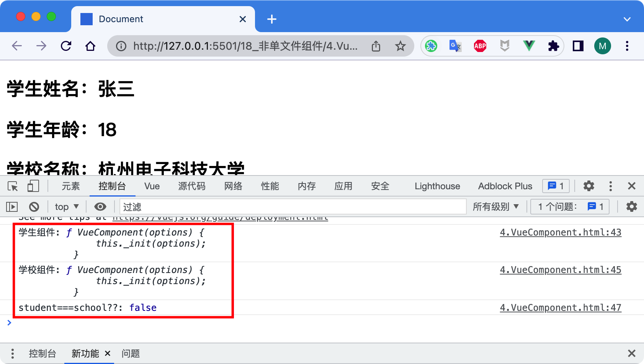Click the 学校组件 VueComponent log entry
The width and height of the screenshot is (644, 364).
[112, 281]
